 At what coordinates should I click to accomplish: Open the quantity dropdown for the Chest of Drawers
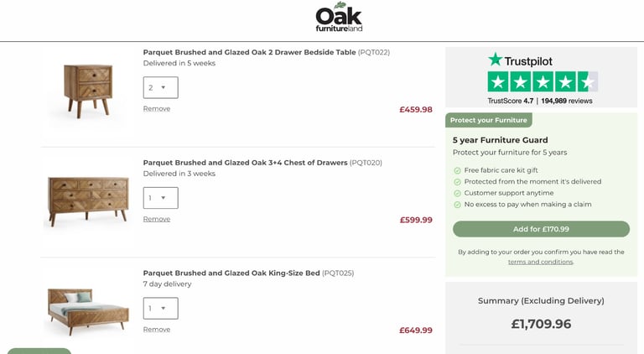161,198
